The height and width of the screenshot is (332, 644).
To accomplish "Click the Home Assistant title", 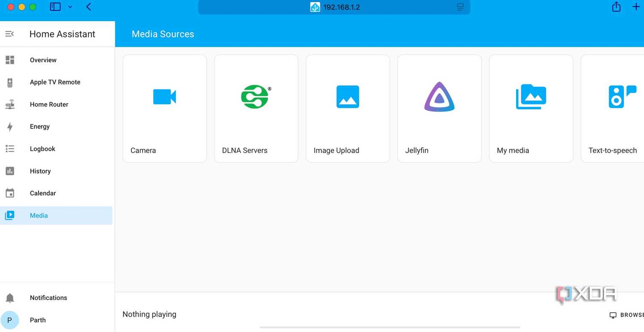I will (x=62, y=34).
